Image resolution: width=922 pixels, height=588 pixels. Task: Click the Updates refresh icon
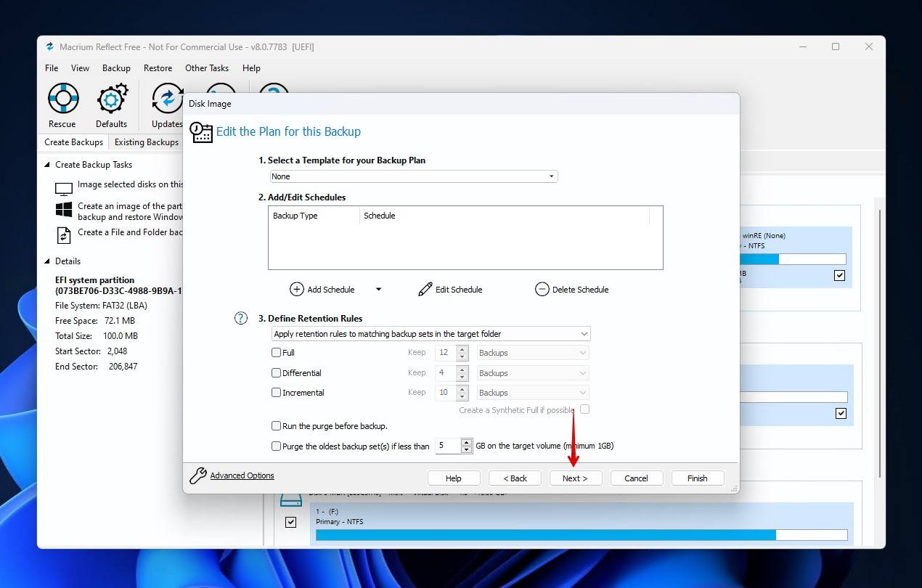(167, 99)
